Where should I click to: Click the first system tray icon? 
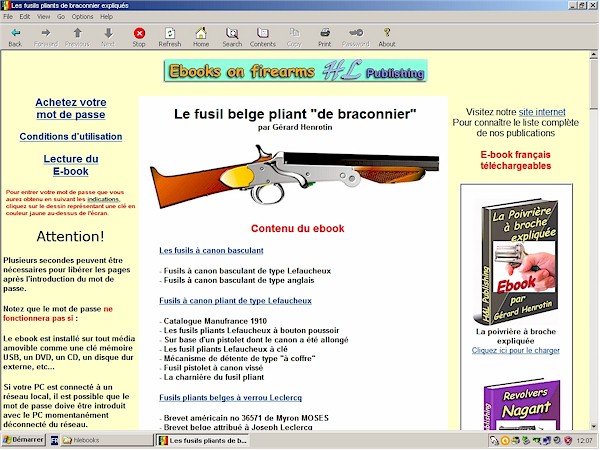[495, 441]
